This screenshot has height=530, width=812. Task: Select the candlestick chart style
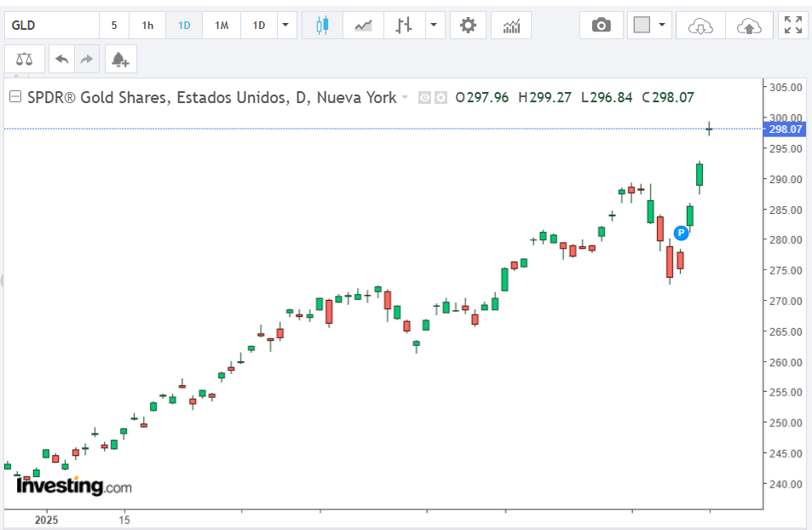tap(322, 26)
